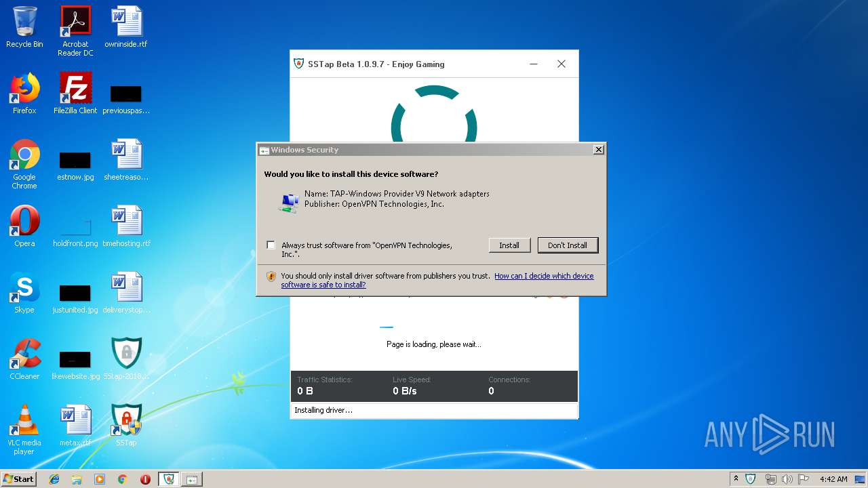Click the 4:42 AM clock
The width and height of the screenshot is (868, 488).
pyautogui.click(x=833, y=479)
